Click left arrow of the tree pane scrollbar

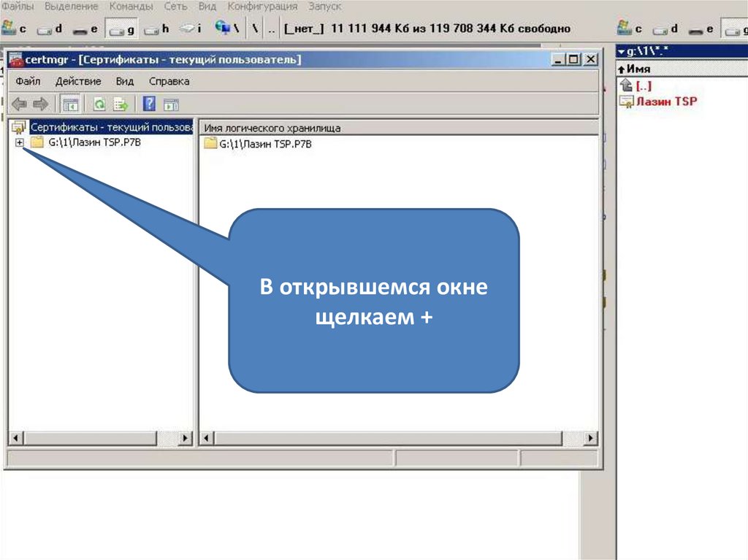pos(16,438)
